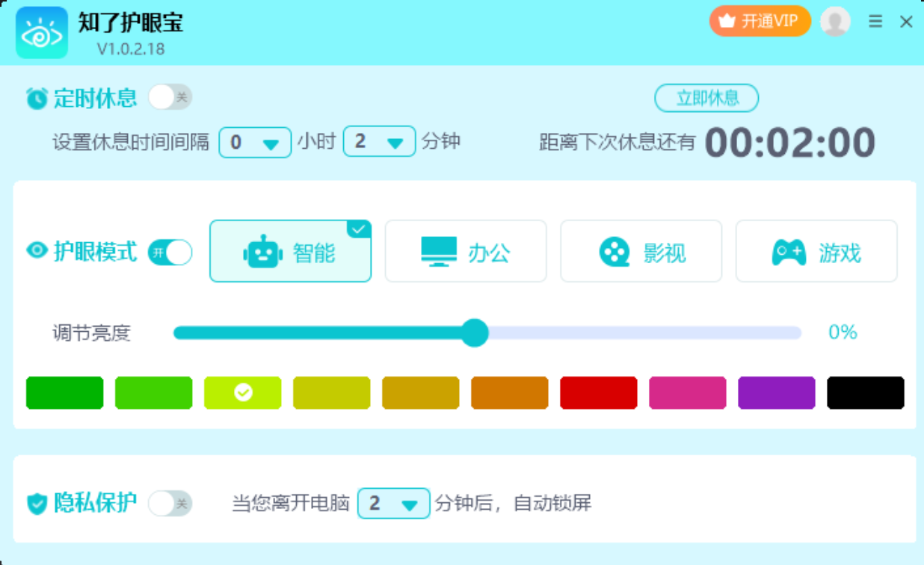Open the hamburger menu in title bar

[875, 22]
